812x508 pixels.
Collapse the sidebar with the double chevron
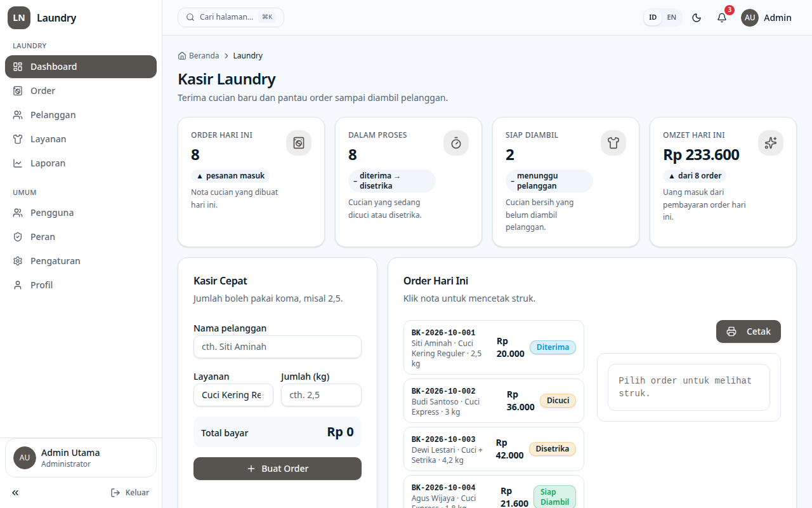click(x=15, y=493)
